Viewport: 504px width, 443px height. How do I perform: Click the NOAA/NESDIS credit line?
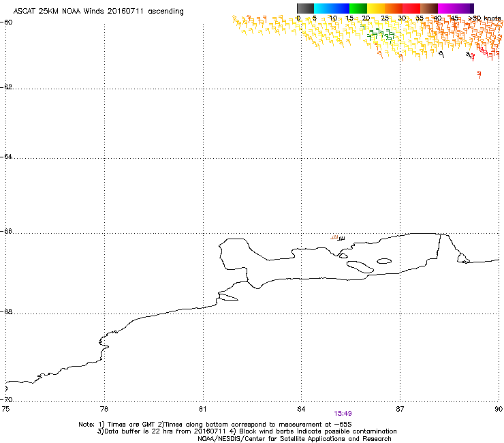(x=294, y=439)
